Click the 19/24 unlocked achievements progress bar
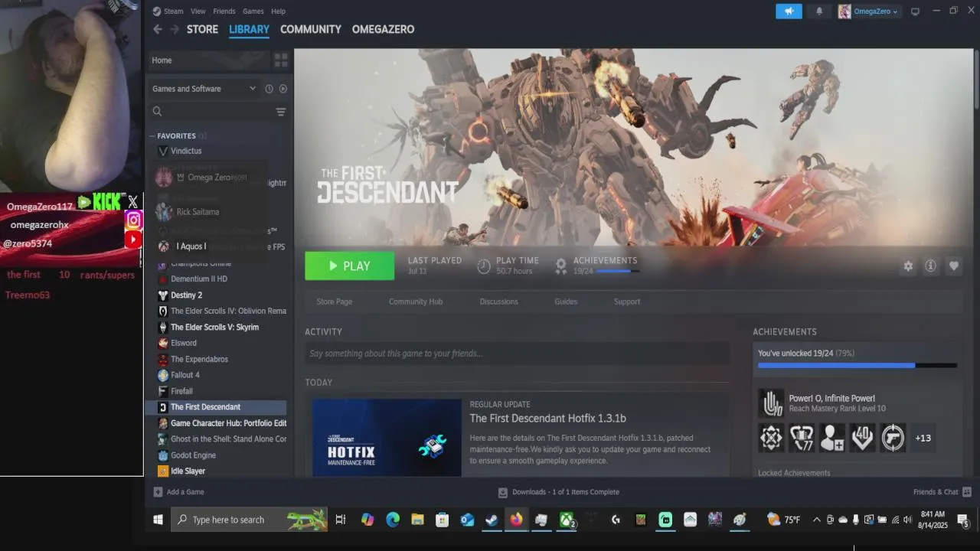This screenshot has height=551, width=980. coord(857,366)
